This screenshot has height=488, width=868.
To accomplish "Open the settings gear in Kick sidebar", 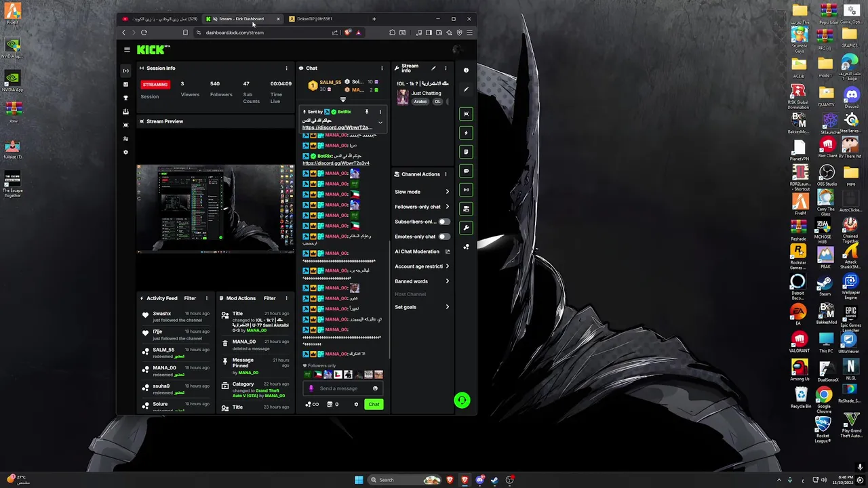I will [125, 152].
